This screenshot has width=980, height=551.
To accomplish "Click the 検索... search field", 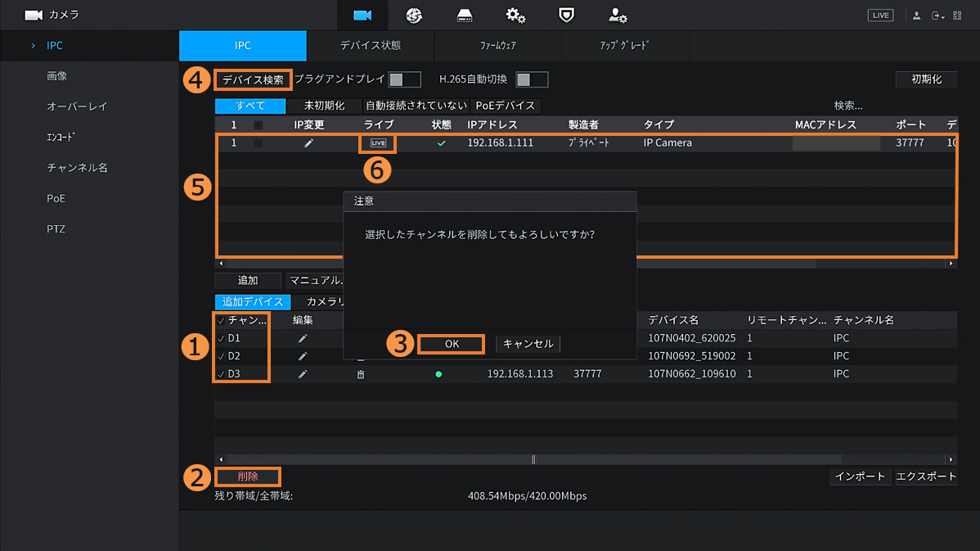I will (848, 106).
